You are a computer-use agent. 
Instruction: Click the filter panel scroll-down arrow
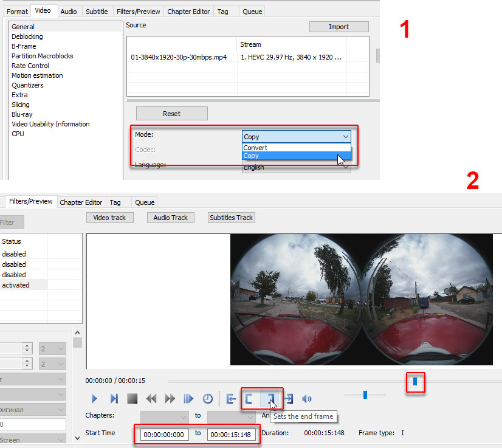coord(77,438)
